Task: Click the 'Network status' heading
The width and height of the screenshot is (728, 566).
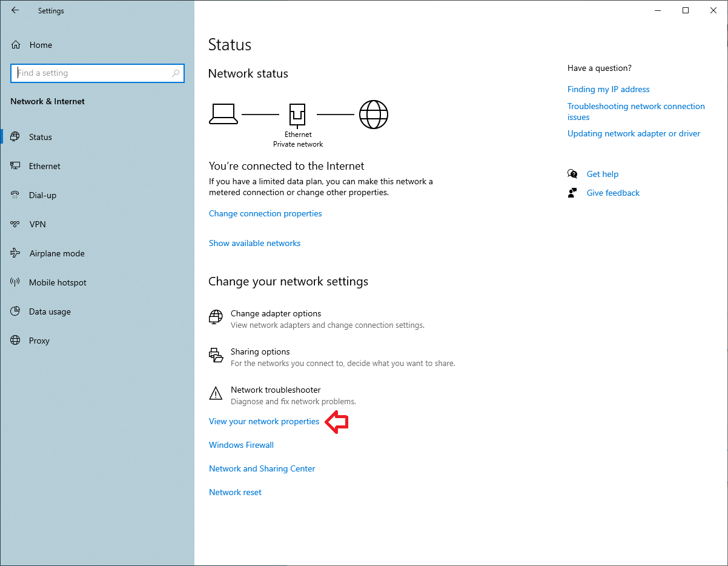Action: pyautogui.click(x=248, y=73)
